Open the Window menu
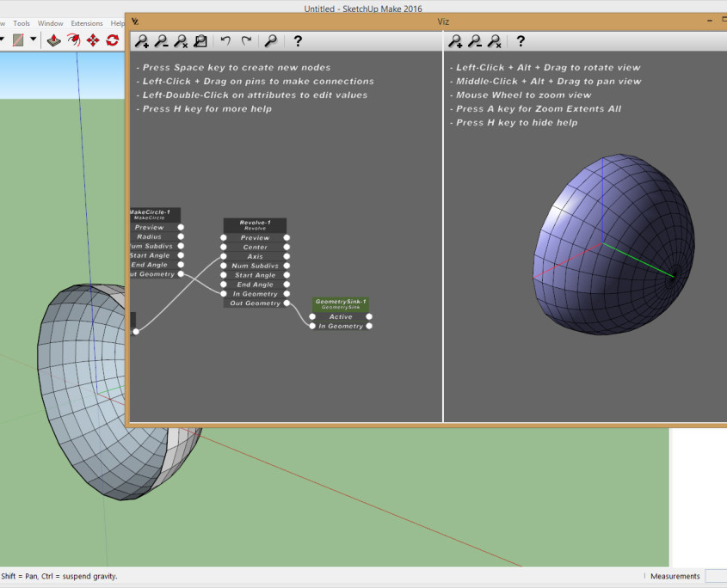The width and height of the screenshot is (727, 588). (50, 23)
